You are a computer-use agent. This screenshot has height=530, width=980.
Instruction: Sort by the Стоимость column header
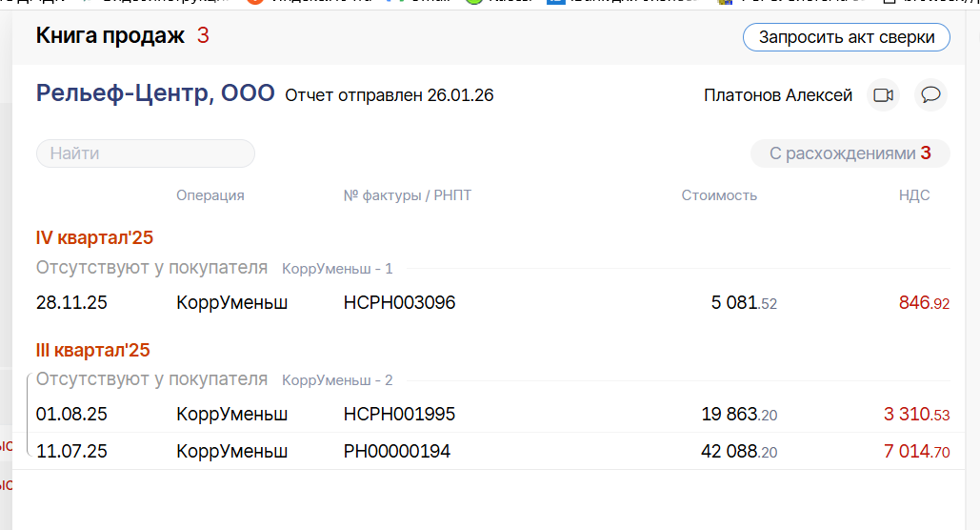[719, 195]
